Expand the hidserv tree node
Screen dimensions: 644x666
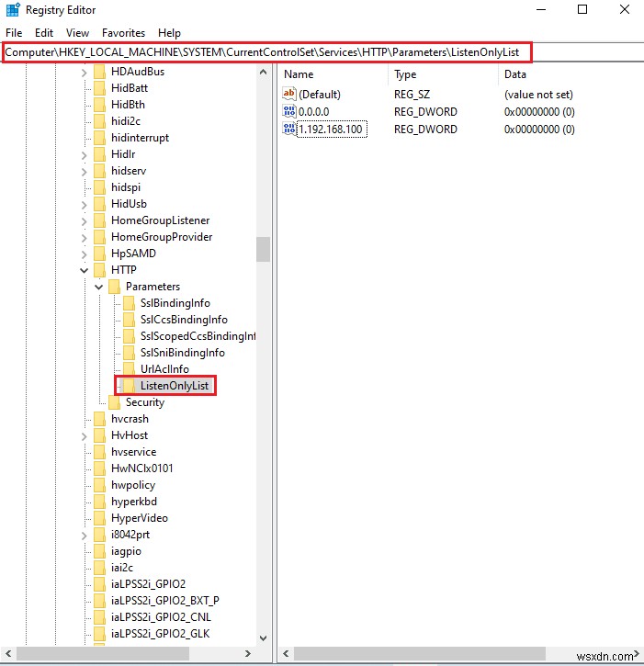[85, 172]
